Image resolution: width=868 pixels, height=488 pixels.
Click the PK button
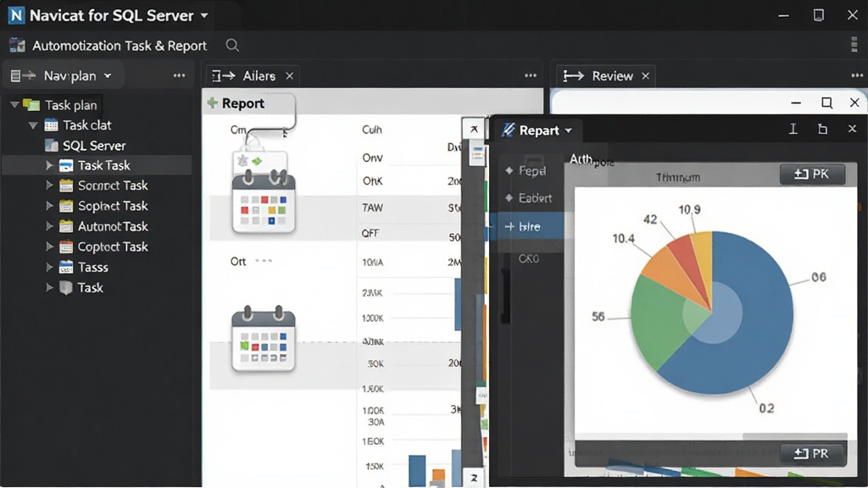(812, 175)
